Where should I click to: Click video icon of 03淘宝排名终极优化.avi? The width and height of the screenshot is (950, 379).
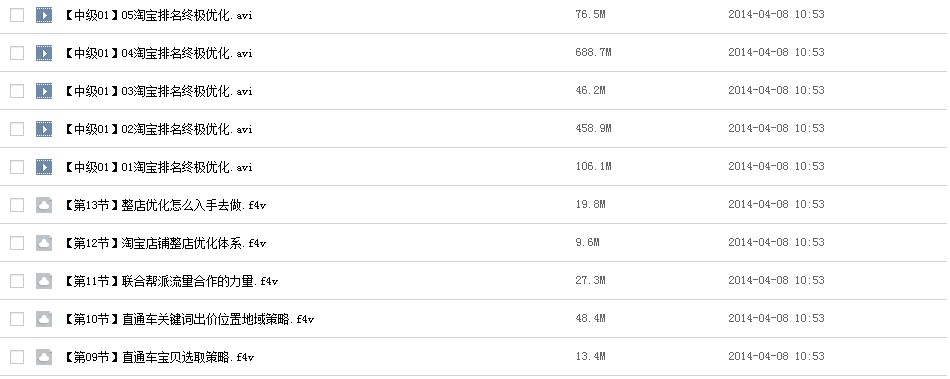(44, 91)
